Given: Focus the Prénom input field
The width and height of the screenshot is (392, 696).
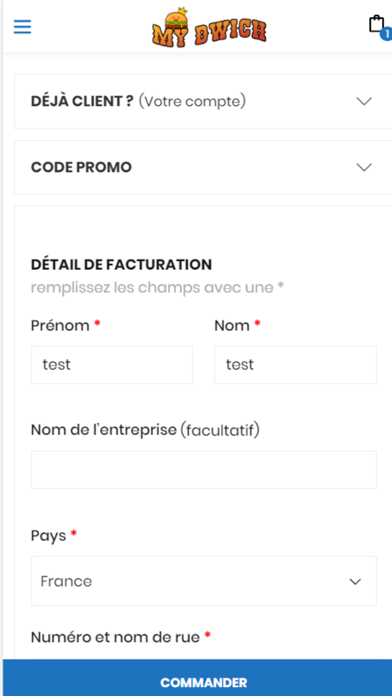Looking at the screenshot, I should click(x=112, y=365).
